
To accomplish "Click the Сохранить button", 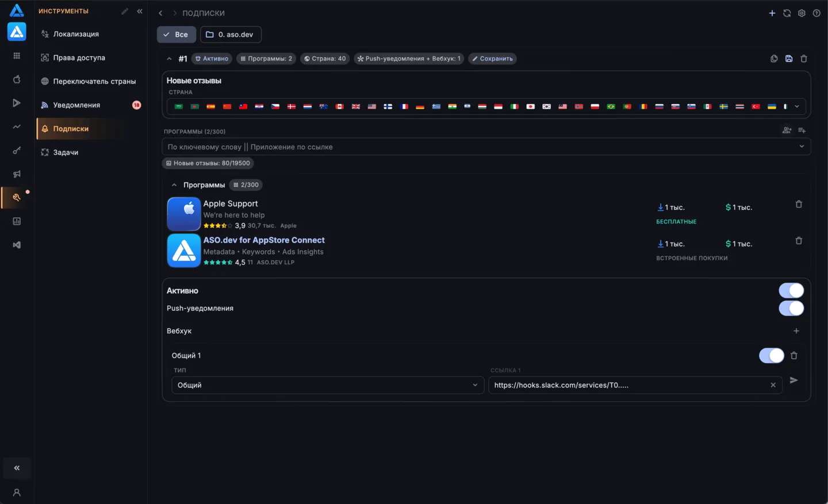I will tap(493, 59).
